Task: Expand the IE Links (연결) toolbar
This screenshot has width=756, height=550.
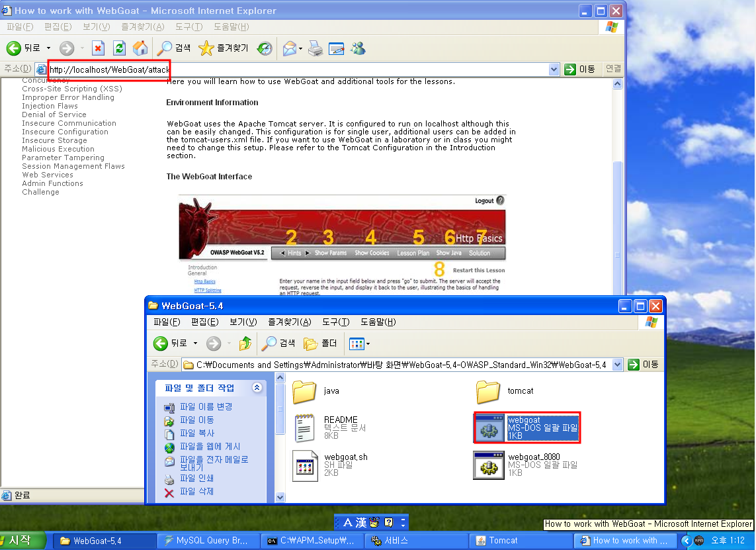Action: click(613, 69)
